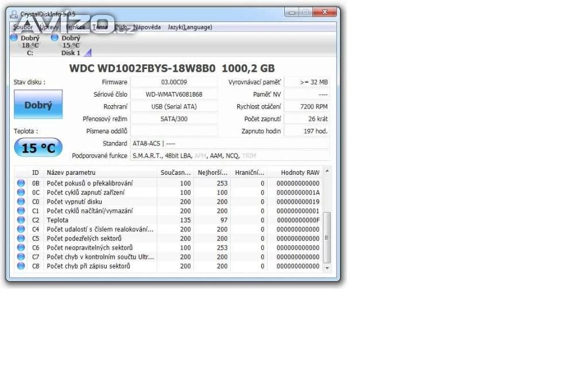Open the Nápověda menu
588x368 pixels.
147,27
